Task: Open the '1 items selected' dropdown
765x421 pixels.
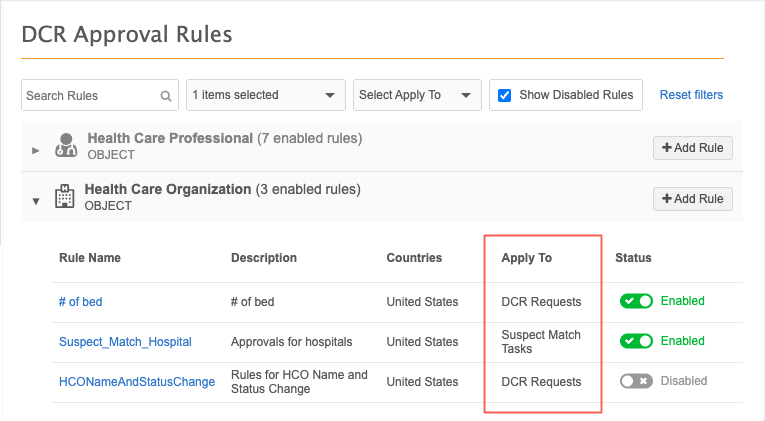Action: (x=264, y=95)
